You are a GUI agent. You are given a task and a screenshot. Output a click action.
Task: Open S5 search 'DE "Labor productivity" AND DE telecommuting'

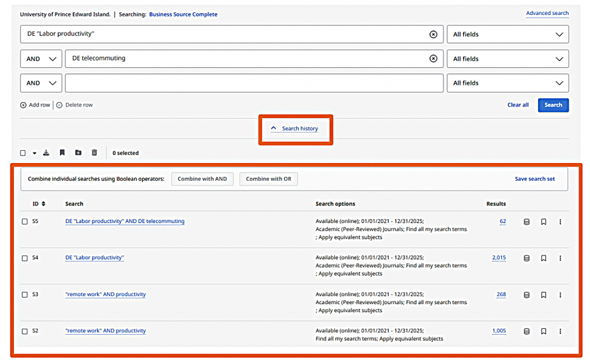(x=125, y=221)
